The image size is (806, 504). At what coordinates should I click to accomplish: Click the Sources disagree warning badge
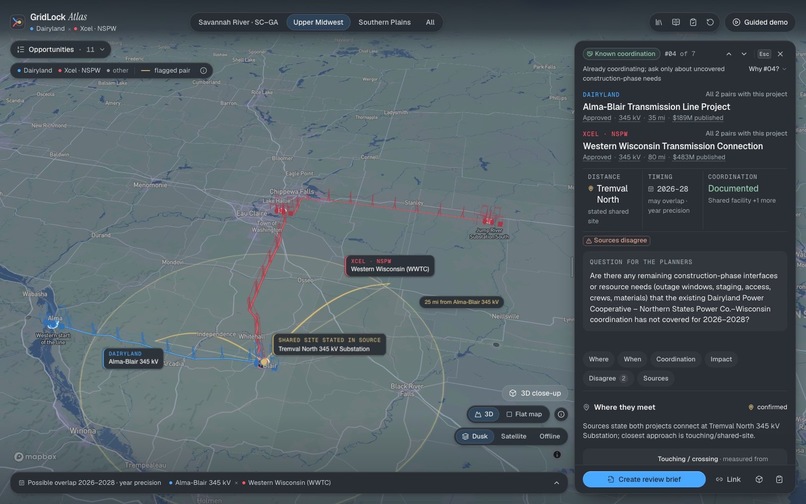click(616, 241)
